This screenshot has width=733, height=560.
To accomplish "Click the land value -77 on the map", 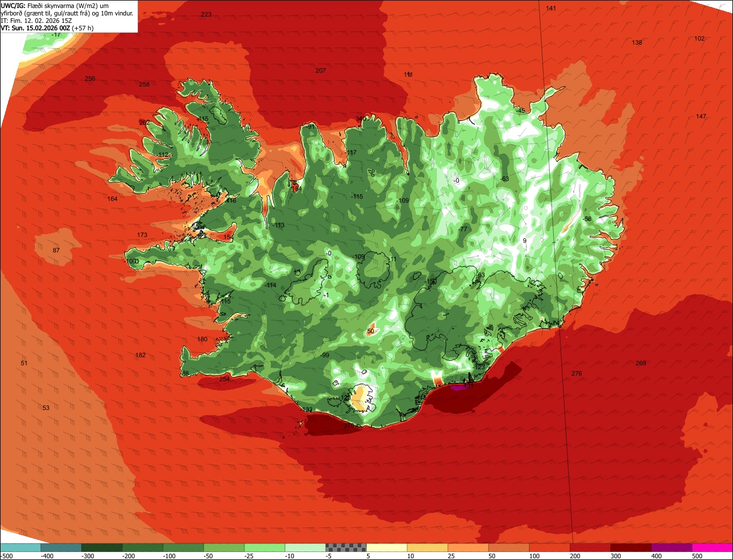I will (x=463, y=229).
